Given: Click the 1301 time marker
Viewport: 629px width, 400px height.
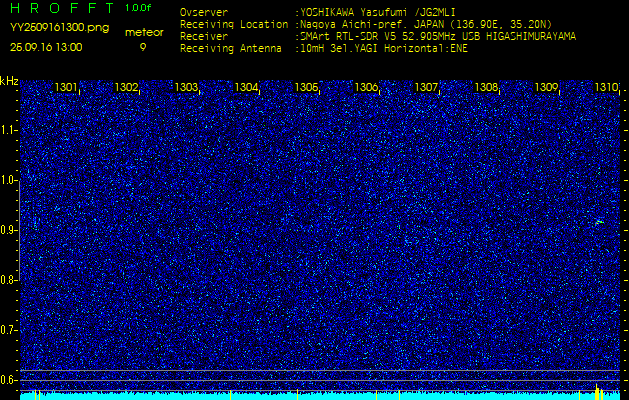Looking at the screenshot, I should (x=67, y=88).
